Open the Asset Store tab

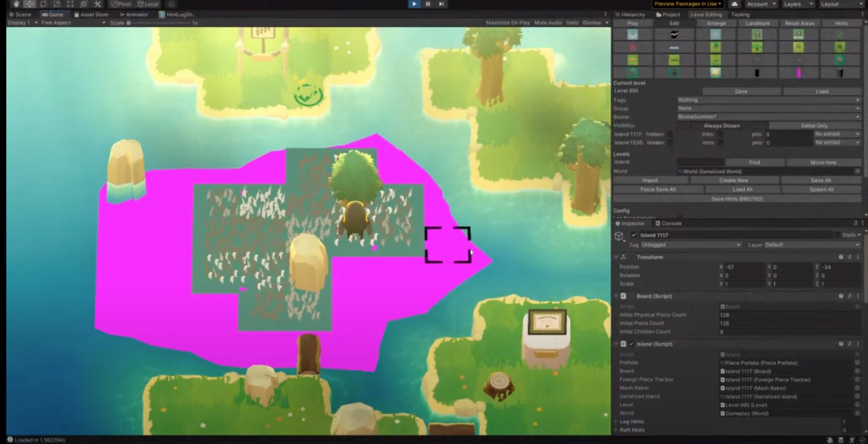pos(92,14)
